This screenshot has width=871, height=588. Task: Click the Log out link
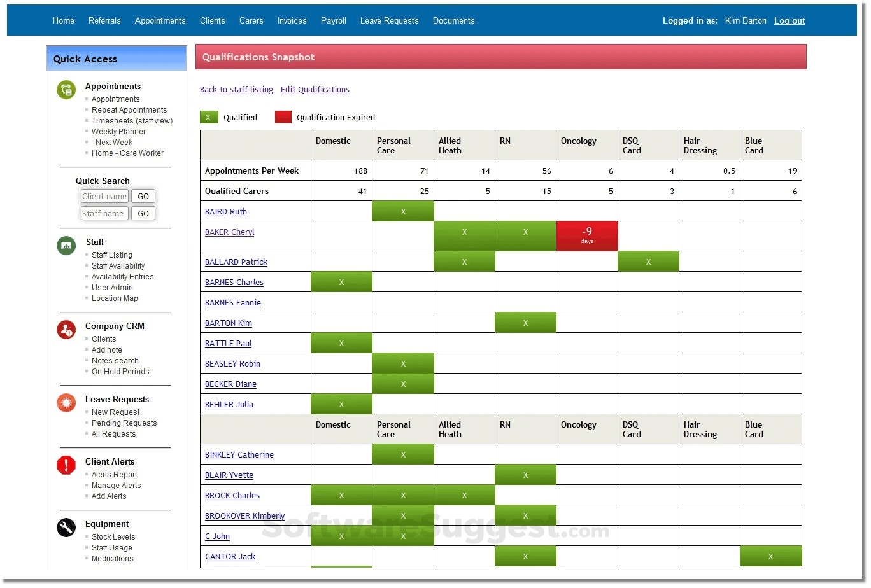(x=789, y=20)
